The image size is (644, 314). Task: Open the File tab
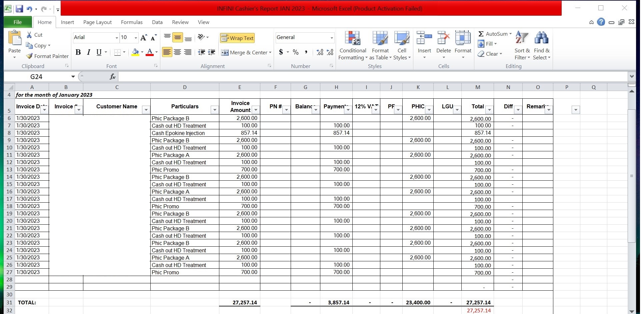(x=18, y=22)
